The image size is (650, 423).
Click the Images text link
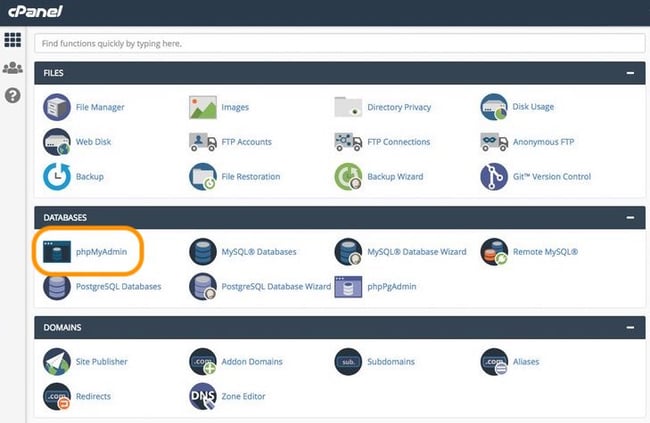pyautogui.click(x=235, y=107)
